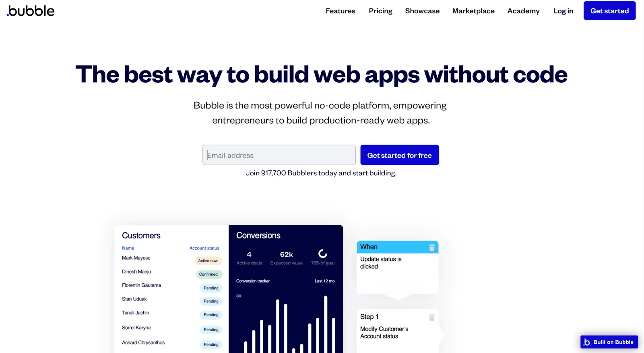Click the 4 Active deals stat
The width and height of the screenshot is (644, 353).
click(x=249, y=258)
